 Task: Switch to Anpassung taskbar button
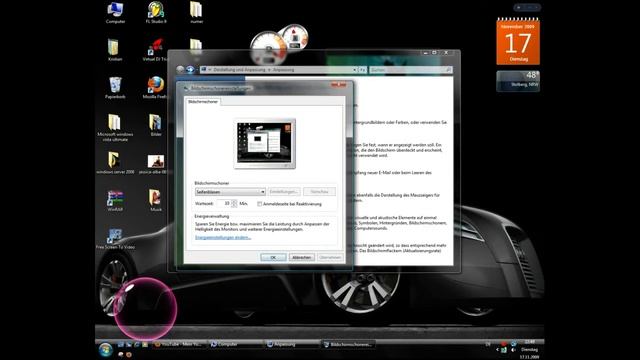(291, 344)
